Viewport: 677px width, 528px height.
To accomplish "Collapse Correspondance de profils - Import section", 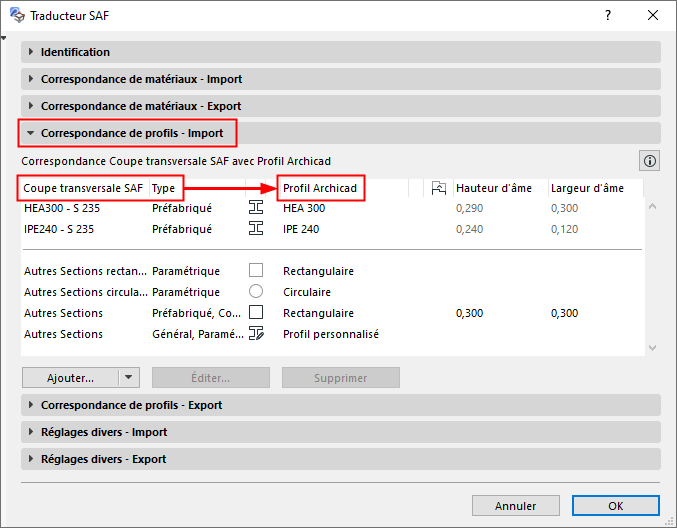I will pos(131,132).
